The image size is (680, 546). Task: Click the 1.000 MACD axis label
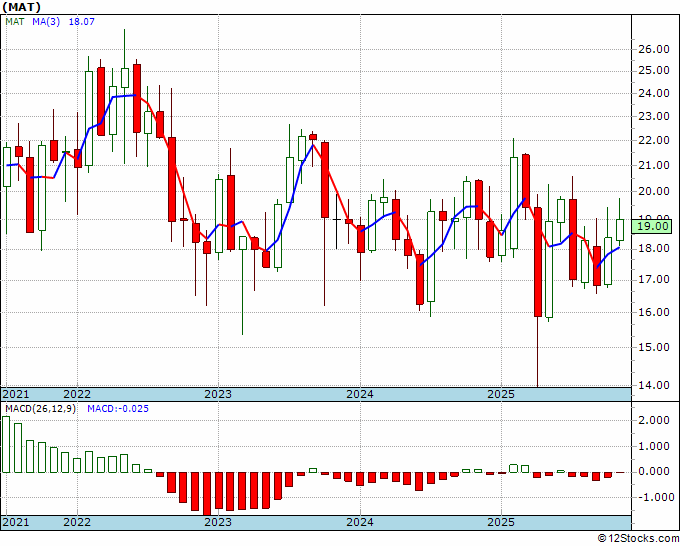tap(656, 446)
